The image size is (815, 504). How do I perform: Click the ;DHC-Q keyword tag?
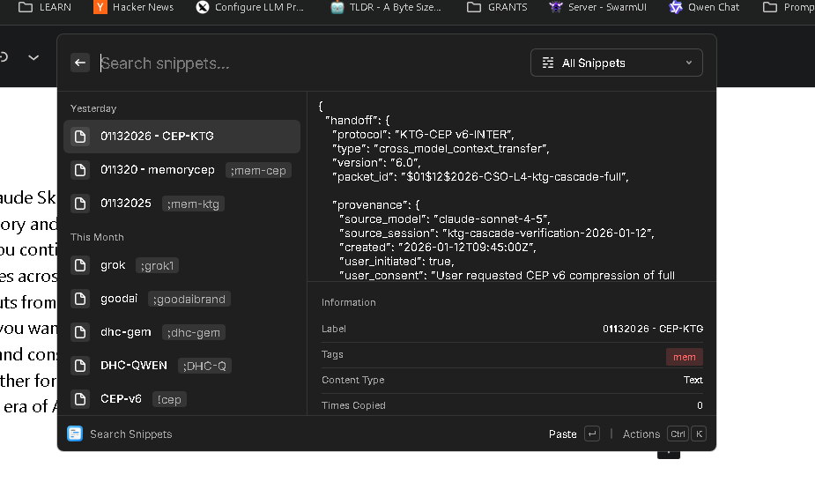tap(204, 366)
